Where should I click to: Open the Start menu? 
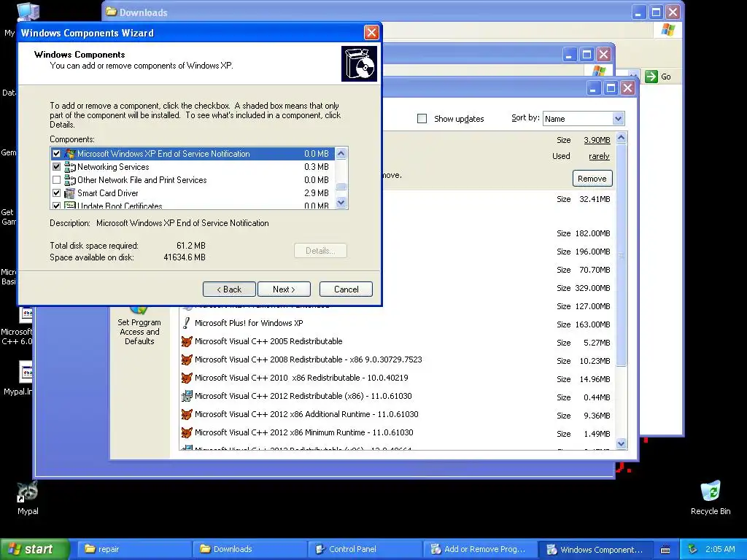coord(35,549)
